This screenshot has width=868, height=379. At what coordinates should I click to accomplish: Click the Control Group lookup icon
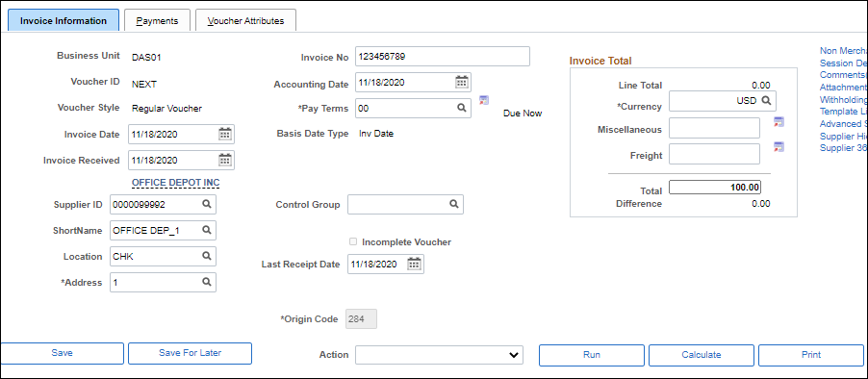point(453,204)
